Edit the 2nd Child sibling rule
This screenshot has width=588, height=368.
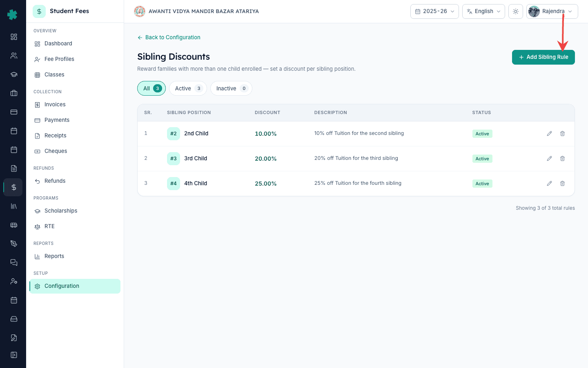pos(549,134)
